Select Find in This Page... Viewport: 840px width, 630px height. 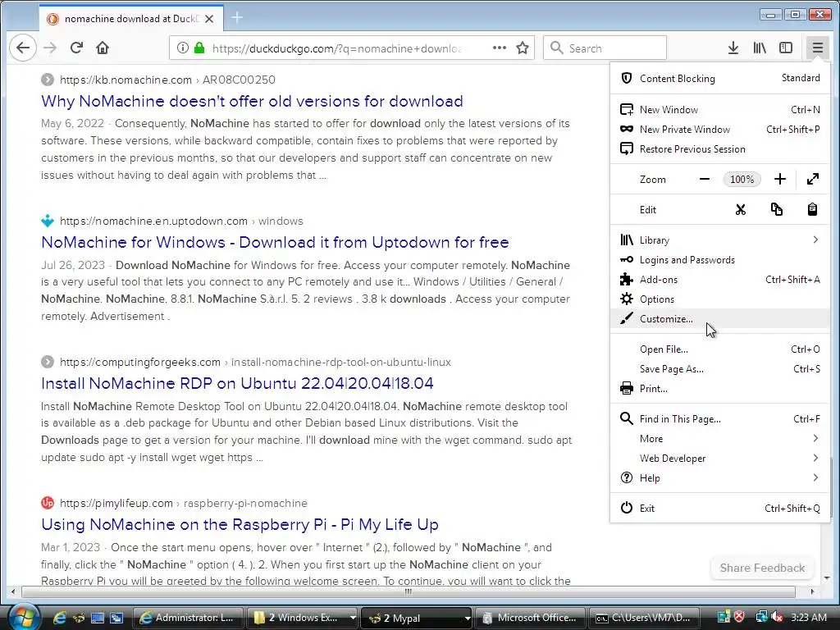pos(720,419)
